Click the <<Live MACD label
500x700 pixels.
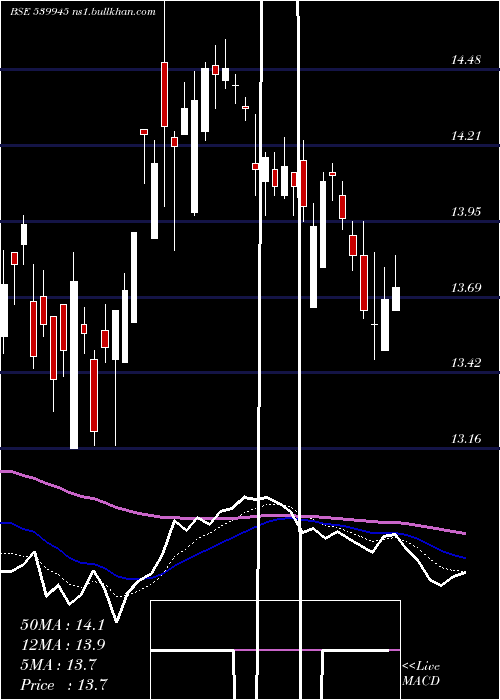coord(421,673)
